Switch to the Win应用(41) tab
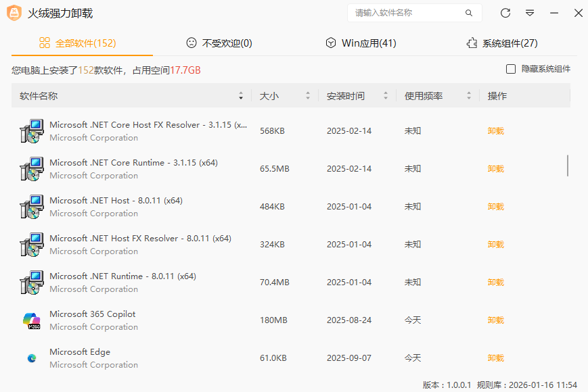Image resolution: width=588 pixels, height=392 pixels. [x=361, y=43]
